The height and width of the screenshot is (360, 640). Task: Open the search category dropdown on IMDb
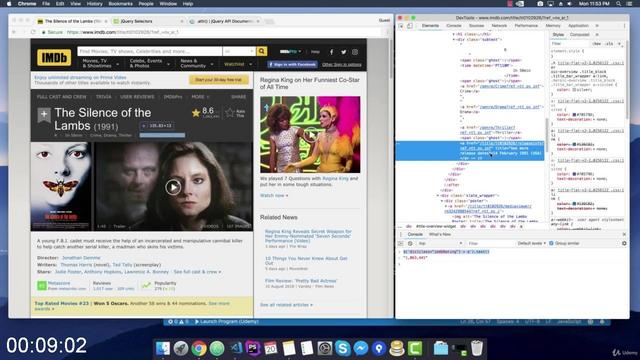239,51
